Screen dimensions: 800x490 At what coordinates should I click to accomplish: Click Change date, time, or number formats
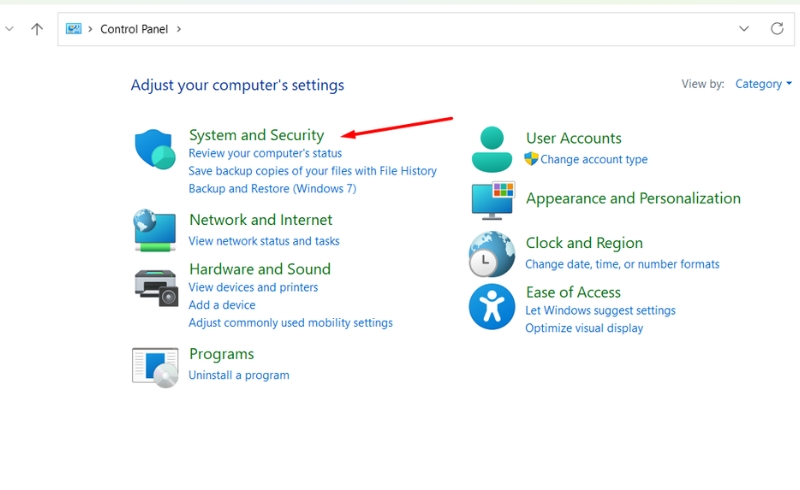tap(622, 264)
